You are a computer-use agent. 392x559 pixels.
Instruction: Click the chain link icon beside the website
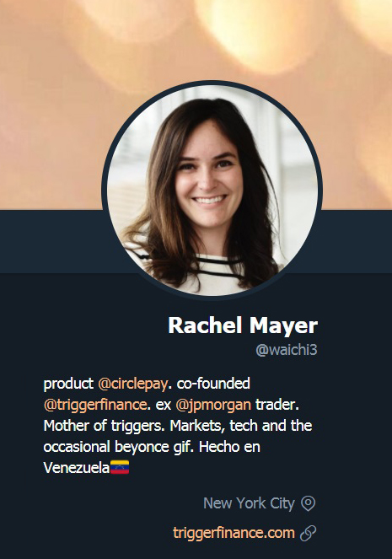click(x=309, y=534)
